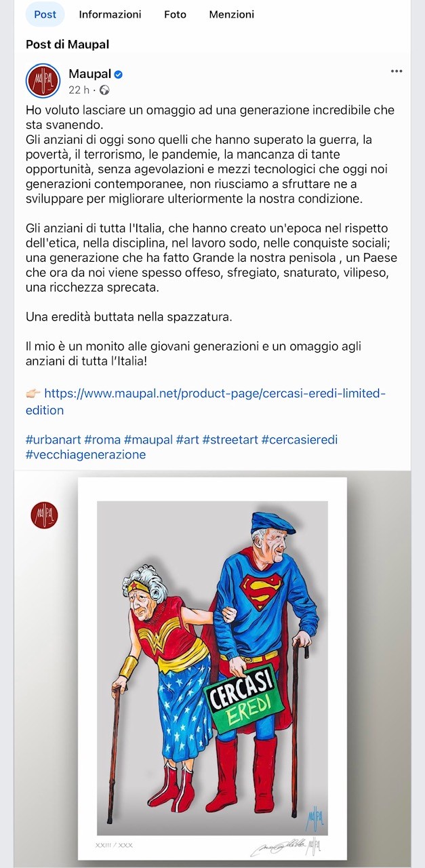The image size is (425, 868).
Task: Open the maupal.net cercasi-eredi product link
Action: click(205, 401)
